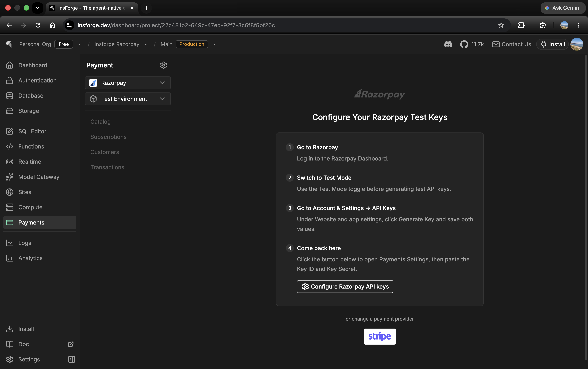Open Realtime section
588x369 pixels.
pos(40,161)
